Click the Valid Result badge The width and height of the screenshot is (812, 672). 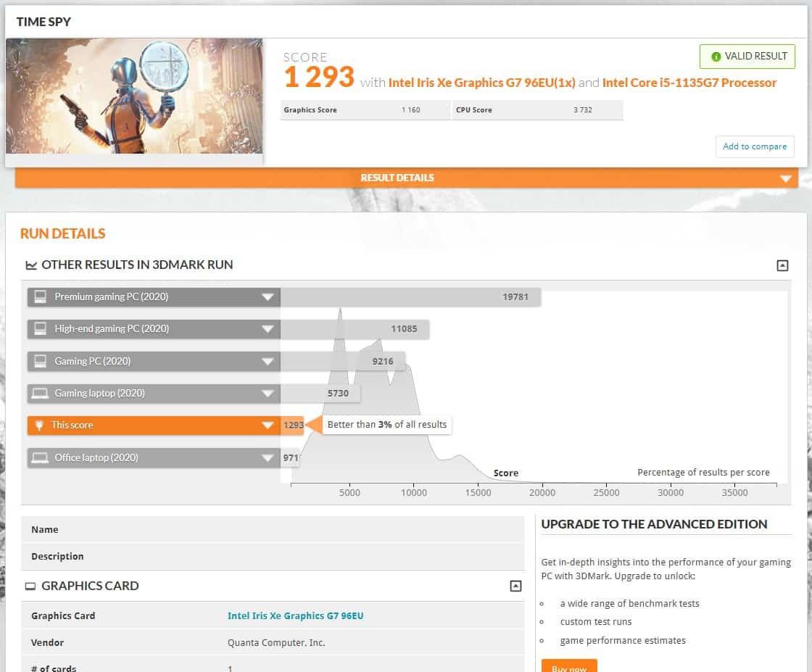(x=747, y=57)
